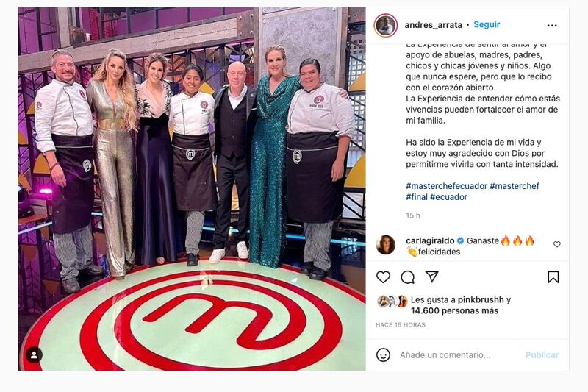Show list of 14.600 personas más likes
Image resolution: width=588 pixels, height=392 pixels.
click(x=454, y=310)
